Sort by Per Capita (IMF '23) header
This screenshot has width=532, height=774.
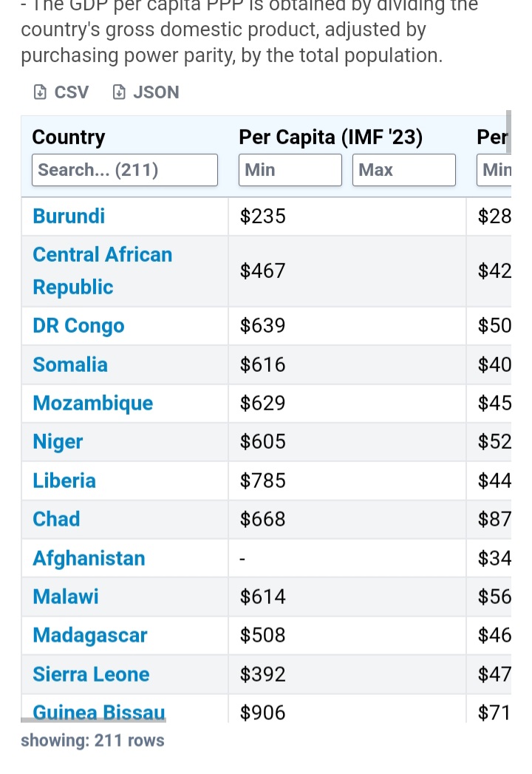330,137
